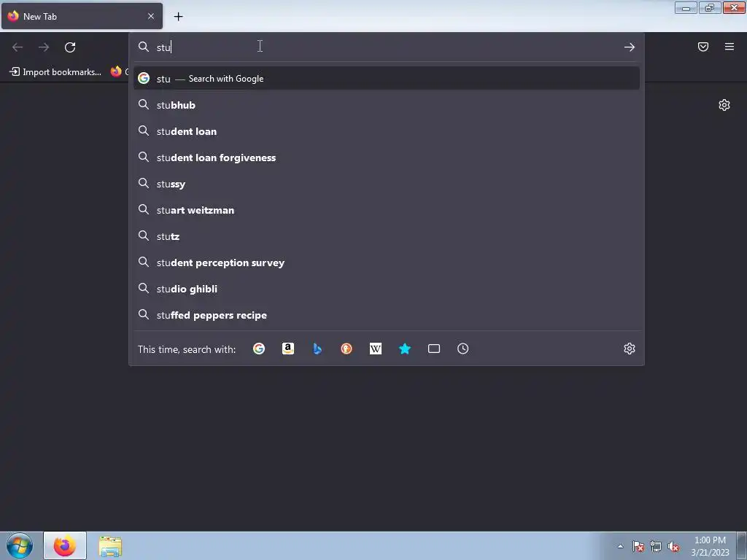Reload the current page
This screenshot has width=747, height=560.
click(70, 47)
